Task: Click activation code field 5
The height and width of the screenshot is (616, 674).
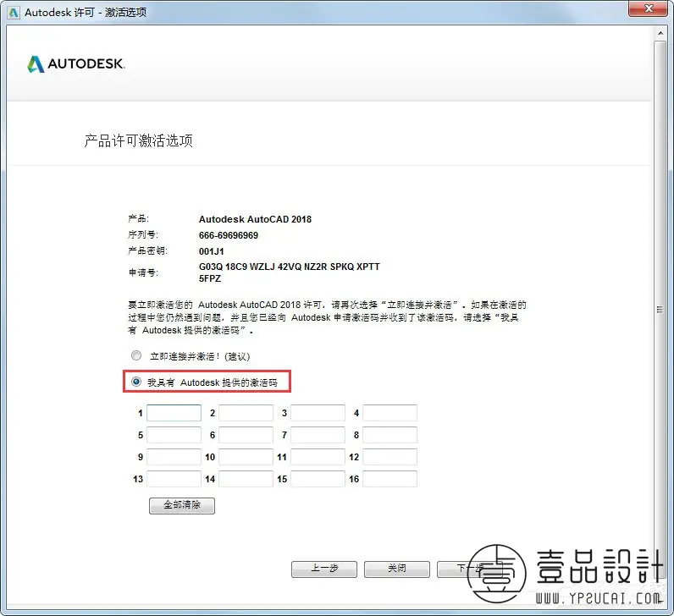Action: pyautogui.click(x=174, y=435)
